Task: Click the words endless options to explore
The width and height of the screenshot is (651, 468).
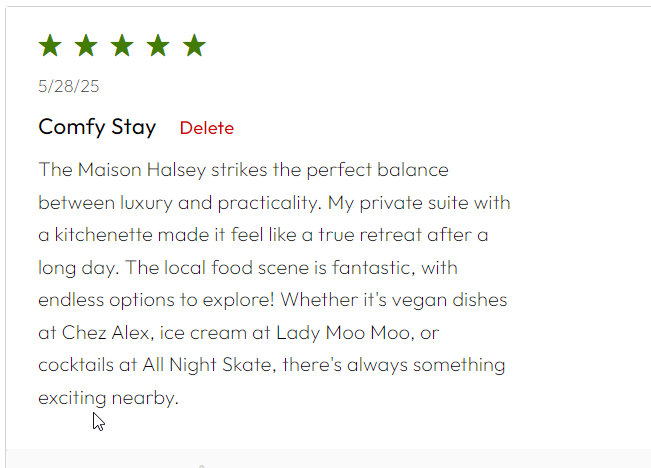Action: click(154, 301)
